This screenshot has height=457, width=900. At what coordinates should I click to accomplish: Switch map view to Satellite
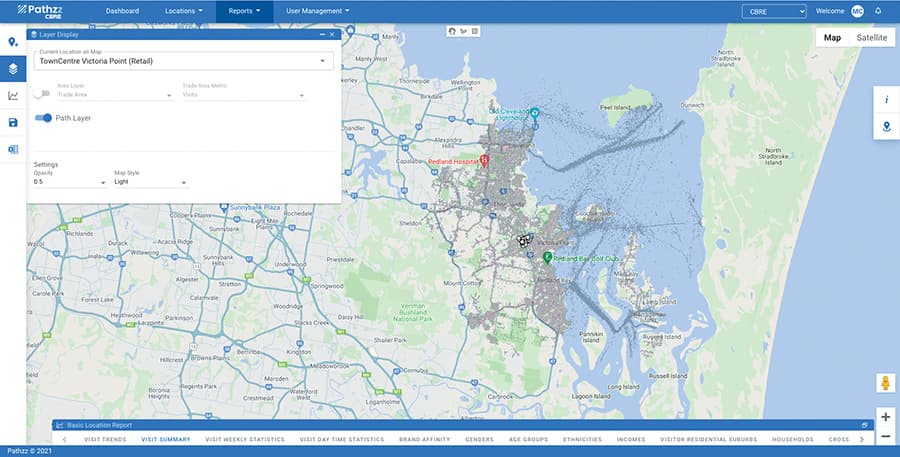coord(871,38)
